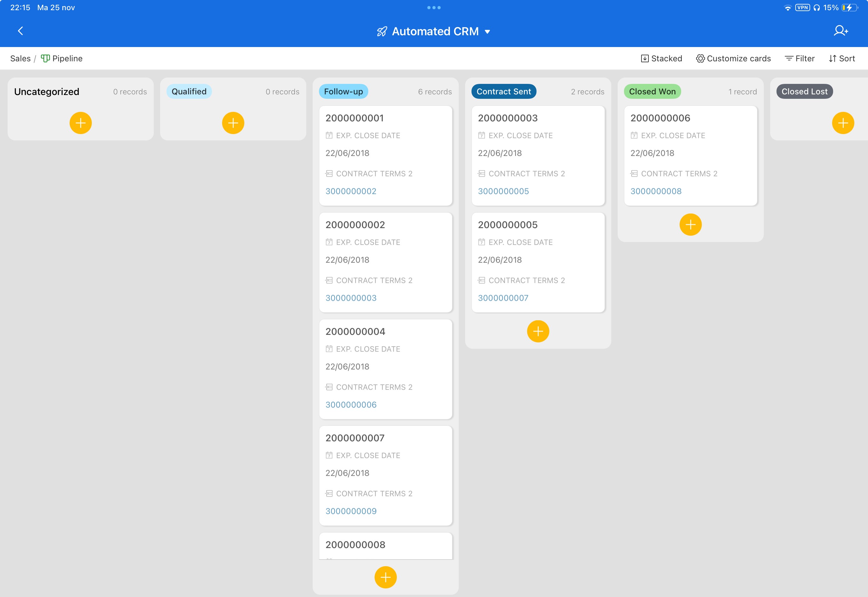Open the Filter options
Screen dimensions: 868x597
[x=800, y=59]
